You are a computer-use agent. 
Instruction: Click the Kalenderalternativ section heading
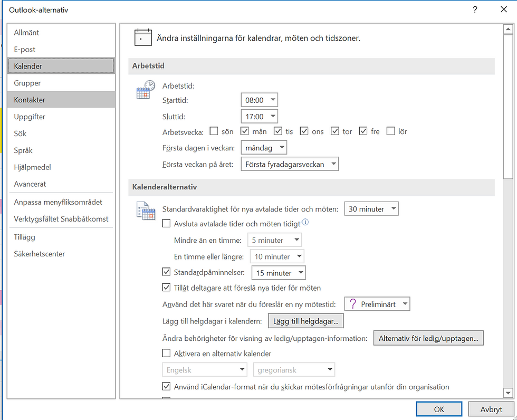pos(165,187)
